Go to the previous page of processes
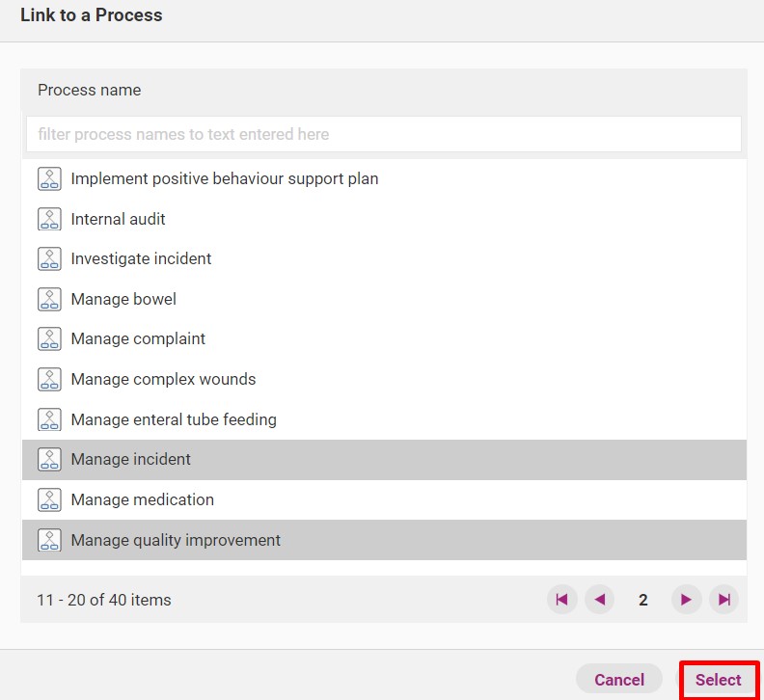764x700 pixels. pos(600,600)
